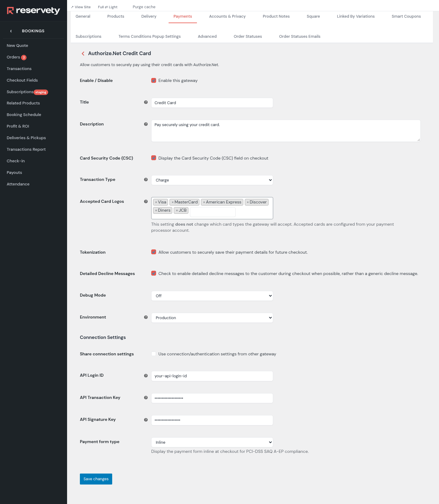Open the Environment dropdown
The width and height of the screenshot is (439, 504).
[x=212, y=318]
